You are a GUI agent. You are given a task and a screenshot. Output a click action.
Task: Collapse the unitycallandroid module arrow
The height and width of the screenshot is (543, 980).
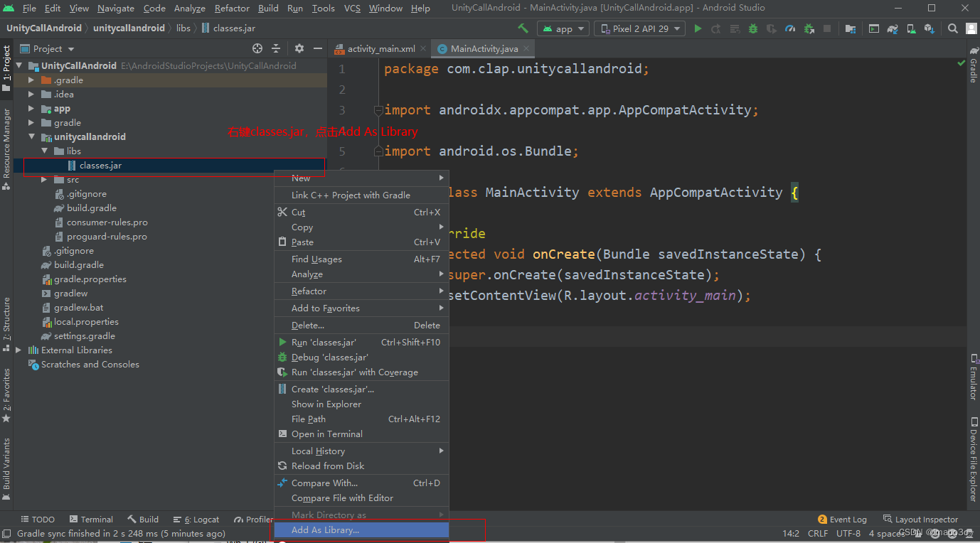coord(31,136)
